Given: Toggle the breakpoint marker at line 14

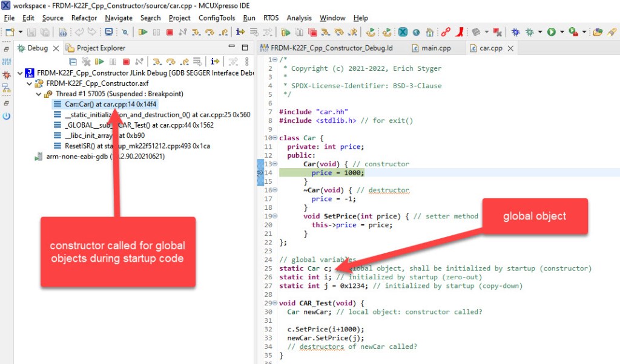Looking at the screenshot, I should [x=261, y=173].
